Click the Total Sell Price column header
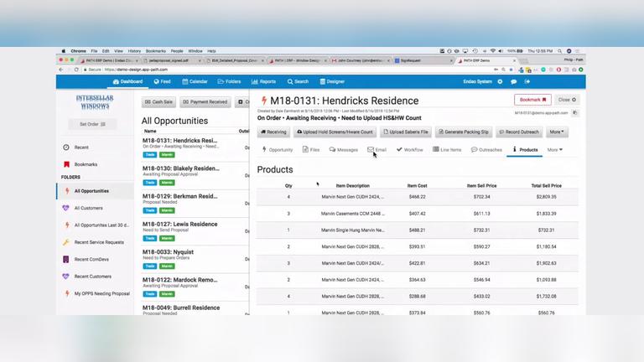The width and height of the screenshot is (644, 362). pos(546,186)
